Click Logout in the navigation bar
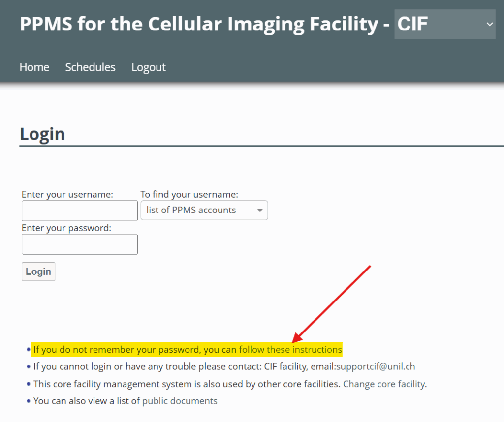Viewport: 504px width, 422px height. [x=149, y=67]
